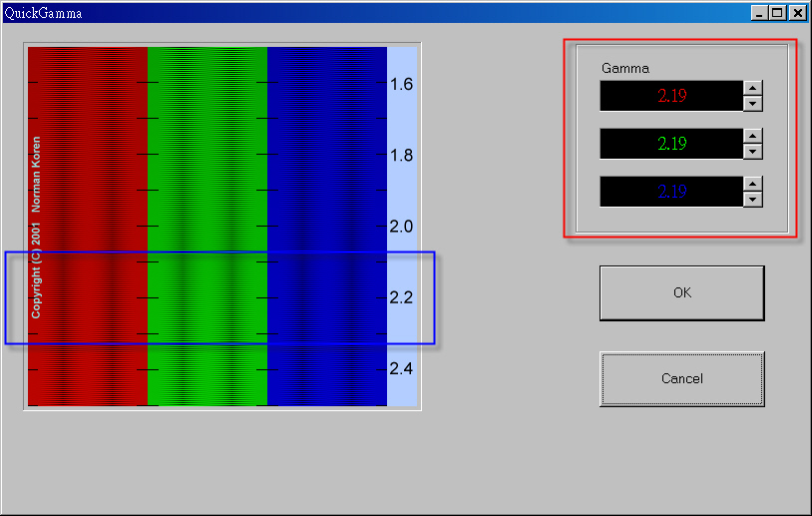This screenshot has height=516, width=812.
Task: Click the 2.4 scale label
Action: point(401,369)
